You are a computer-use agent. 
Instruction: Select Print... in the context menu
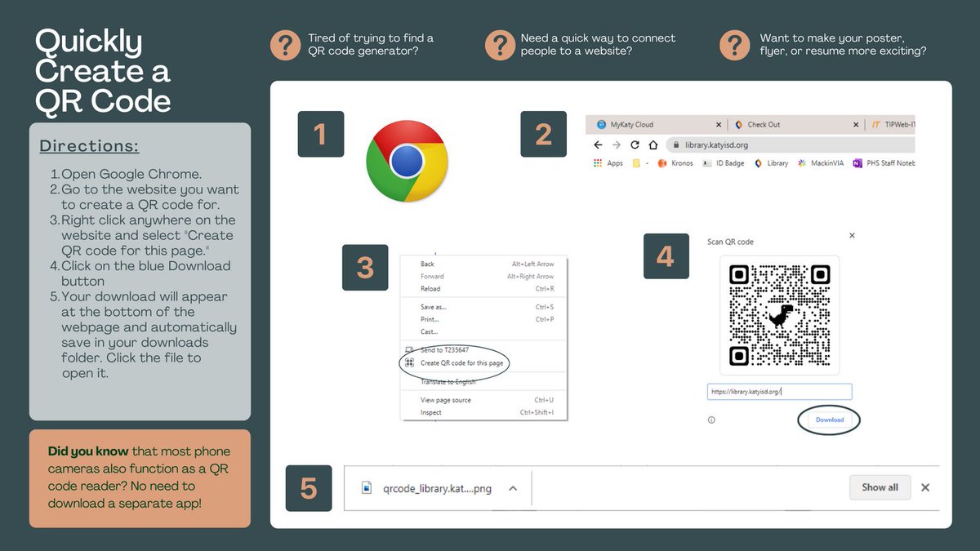483,319
